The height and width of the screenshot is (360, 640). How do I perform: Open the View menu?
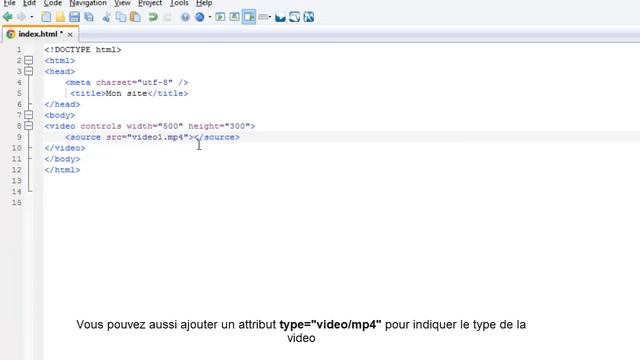[x=122, y=3]
